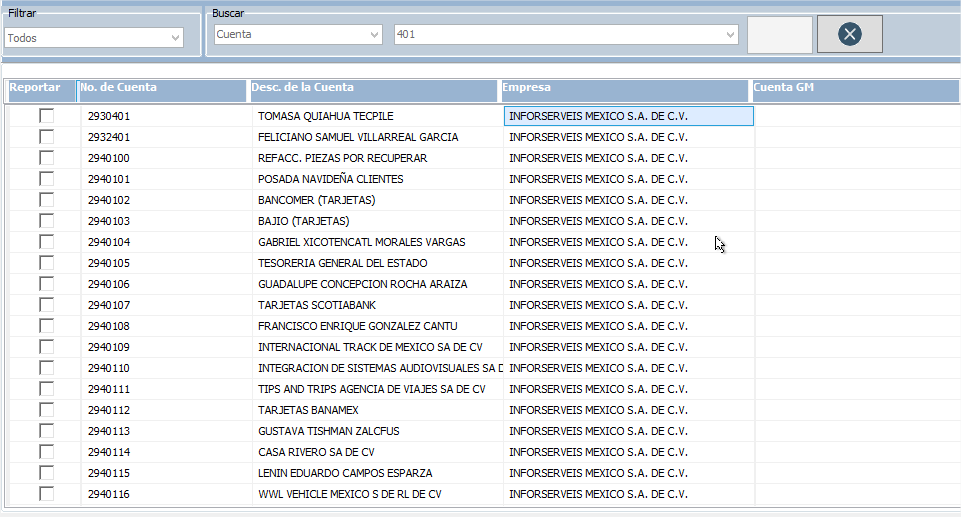Viewport: 961px width, 517px height.
Task: Click the highlighted Empresa cell of row 2930401
Action: (x=628, y=116)
